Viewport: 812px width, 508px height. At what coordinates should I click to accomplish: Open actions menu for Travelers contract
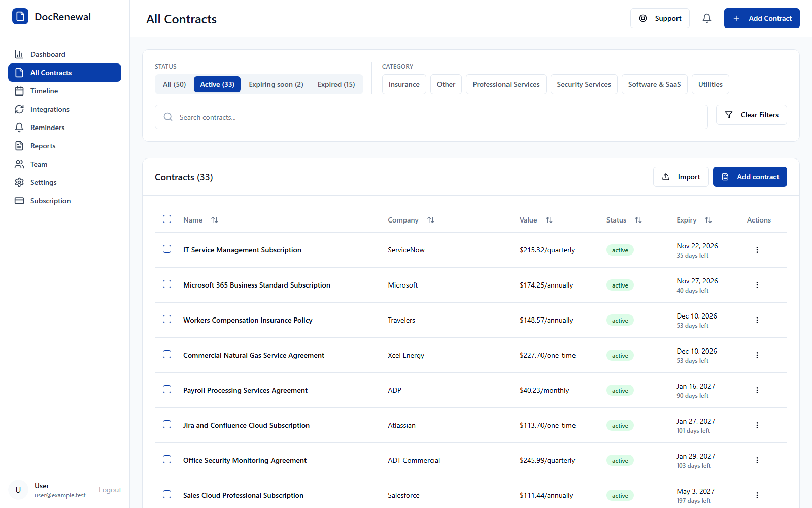pos(757,320)
